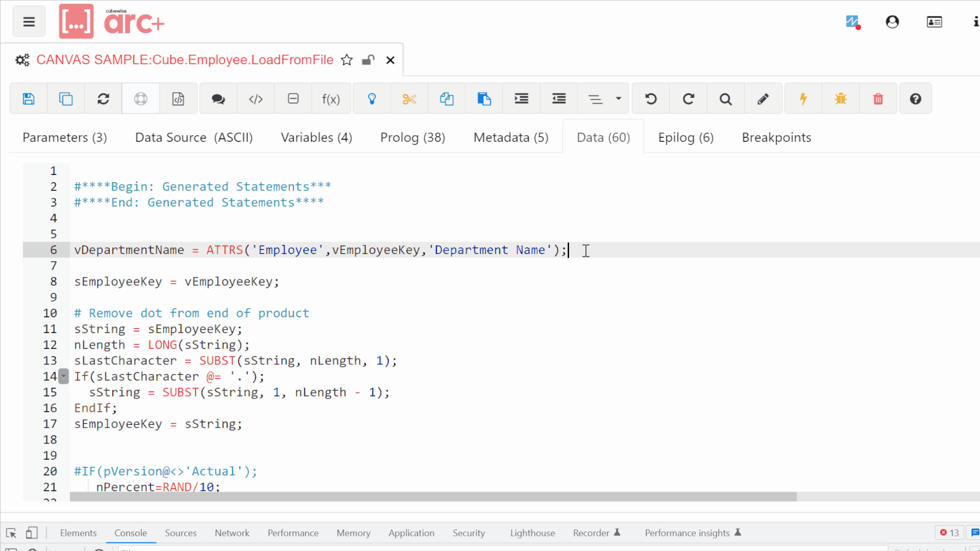Open search with the magnifier icon
Viewport: 980px width, 551px height.
tap(725, 98)
